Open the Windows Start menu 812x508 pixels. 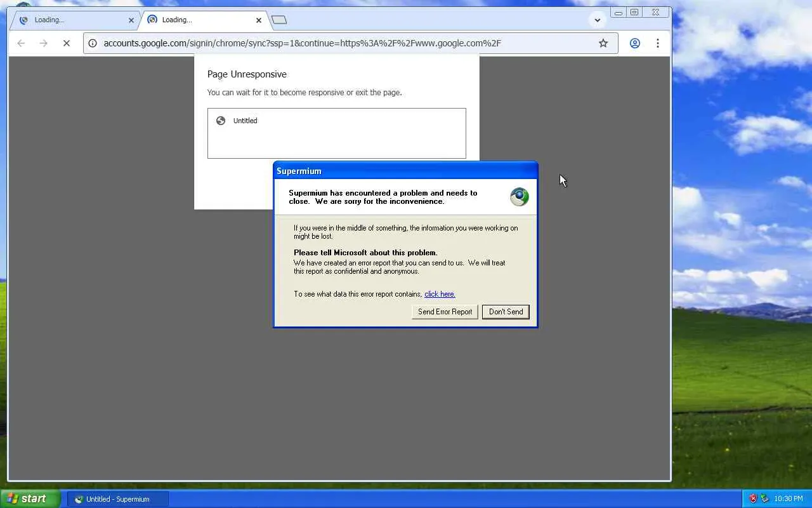click(x=30, y=499)
